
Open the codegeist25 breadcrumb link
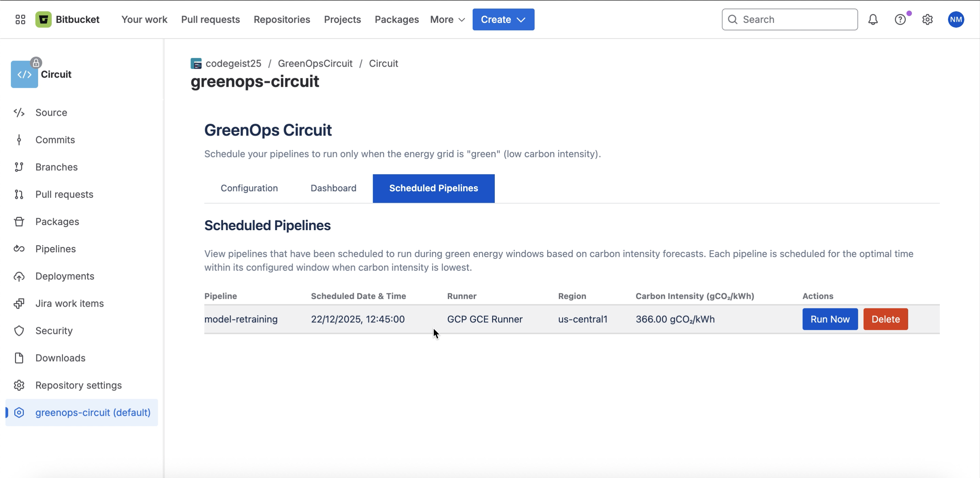click(233, 64)
